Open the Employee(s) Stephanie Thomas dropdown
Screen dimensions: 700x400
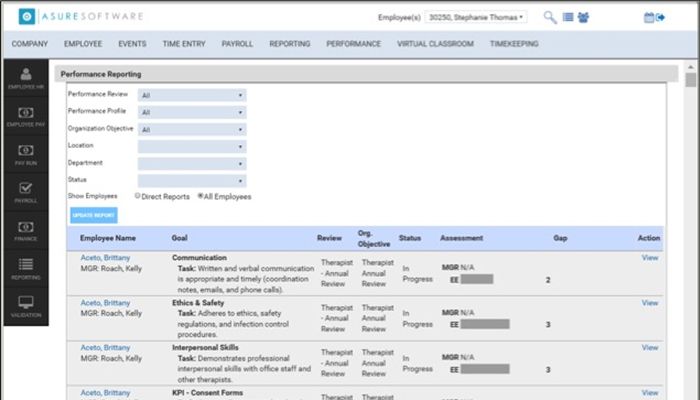click(x=476, y=17)
